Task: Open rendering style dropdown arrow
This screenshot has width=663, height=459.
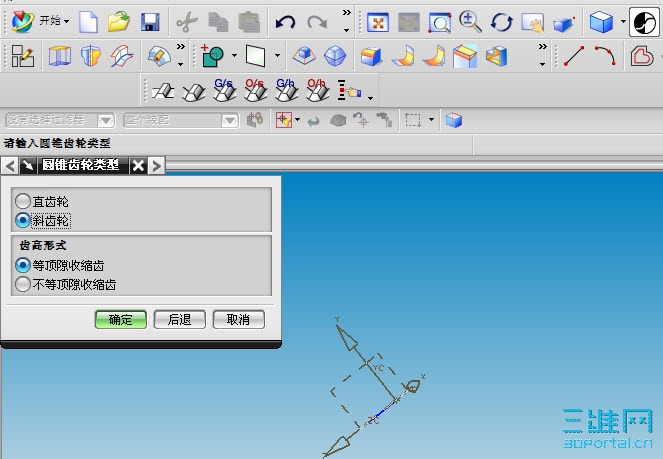Action: tap(623, 20)
